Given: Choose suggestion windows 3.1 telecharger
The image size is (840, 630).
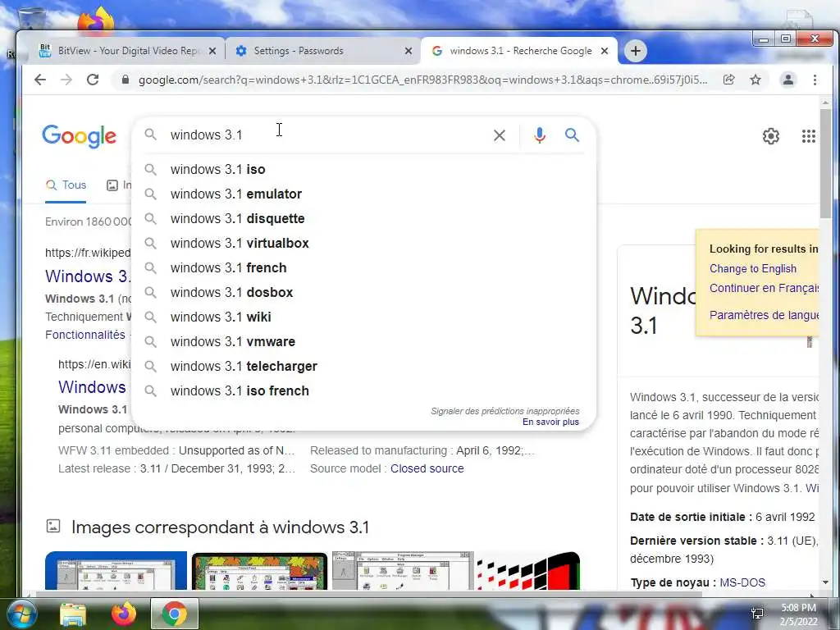Looking at the screenshot, I should click(364, 367).
